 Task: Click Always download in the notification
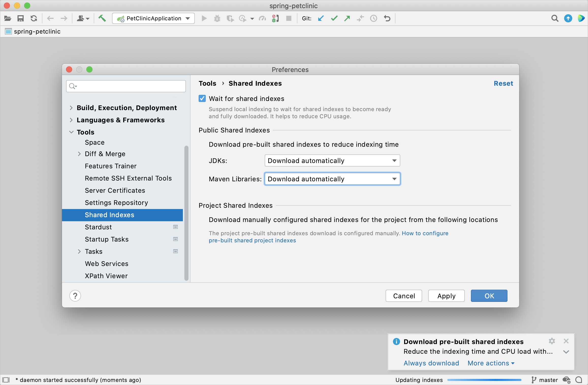(431, 363)
